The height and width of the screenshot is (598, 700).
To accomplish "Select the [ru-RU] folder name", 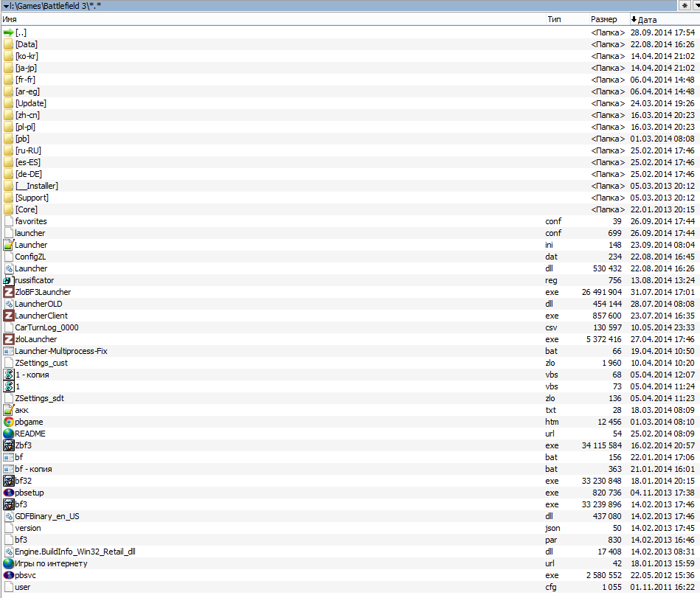I will click(x=28, y=150).
